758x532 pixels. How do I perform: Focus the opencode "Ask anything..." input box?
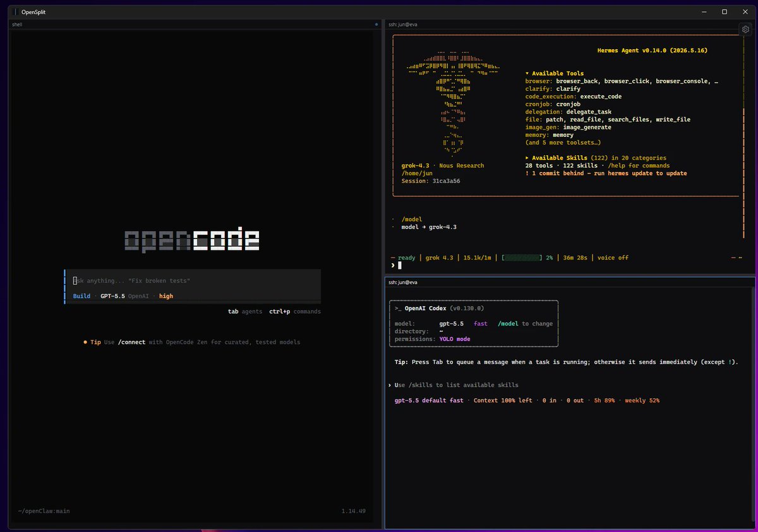193,280
